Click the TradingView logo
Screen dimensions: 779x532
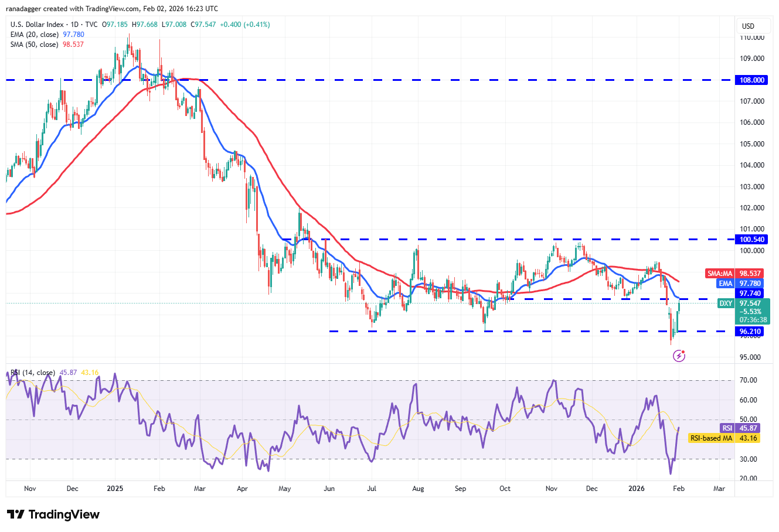pos(52,514)
